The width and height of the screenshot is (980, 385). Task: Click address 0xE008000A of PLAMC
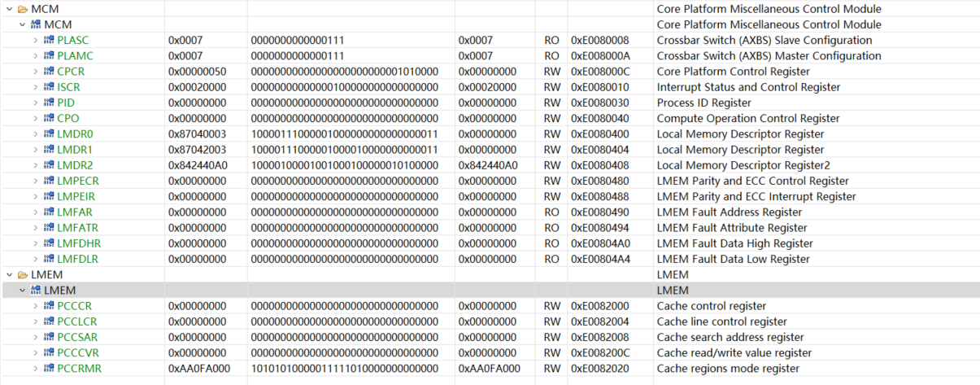click(600, 56)
